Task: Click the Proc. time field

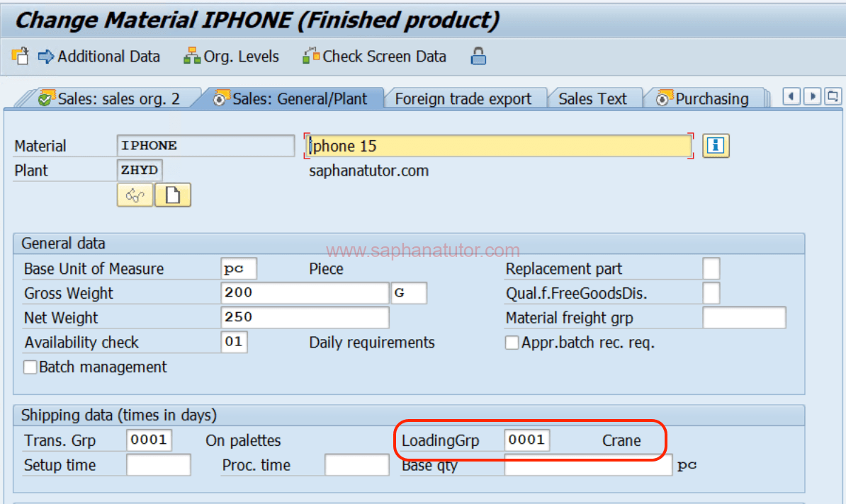Action: pyautogui.click(x=356, y=464)
